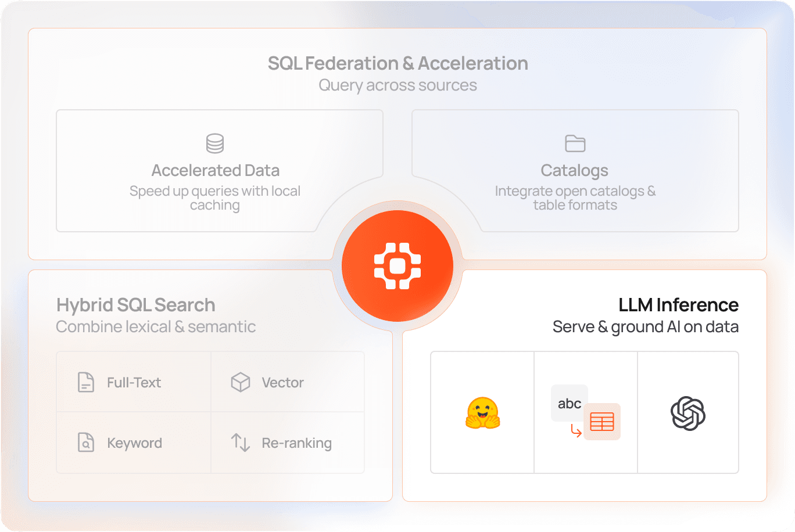Click the 'Serve & ground AI on data' subtitle
The width and height of the screenshot is (795, 532).
pos(645,327)
